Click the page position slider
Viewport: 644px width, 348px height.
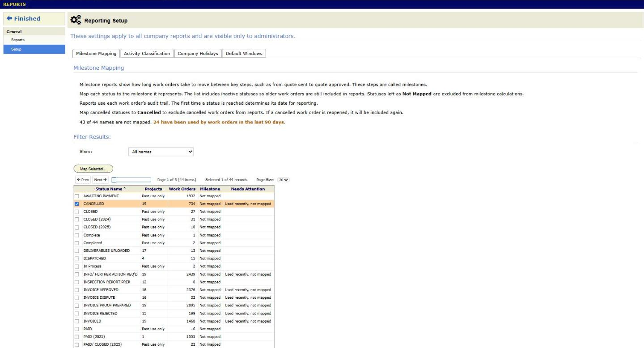point(131,180)
